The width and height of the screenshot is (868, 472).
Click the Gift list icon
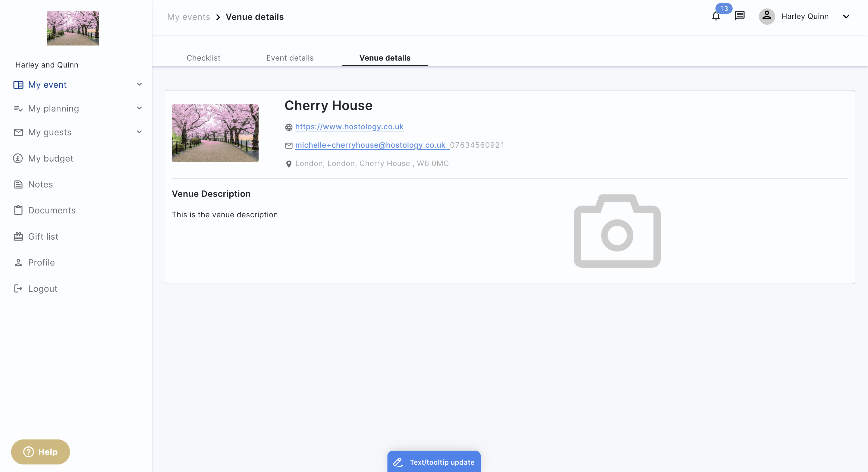tap(18, 237)
